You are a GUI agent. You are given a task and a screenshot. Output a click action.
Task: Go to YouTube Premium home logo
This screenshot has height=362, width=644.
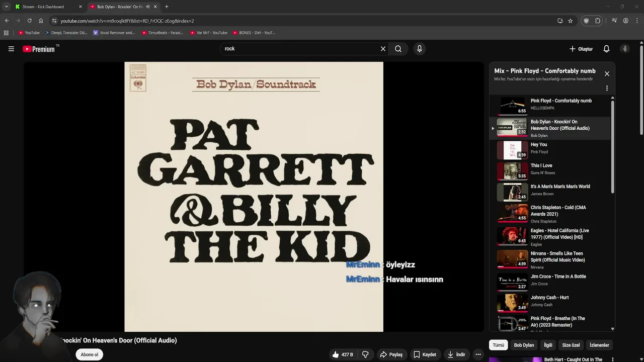[x=39, y=49]
